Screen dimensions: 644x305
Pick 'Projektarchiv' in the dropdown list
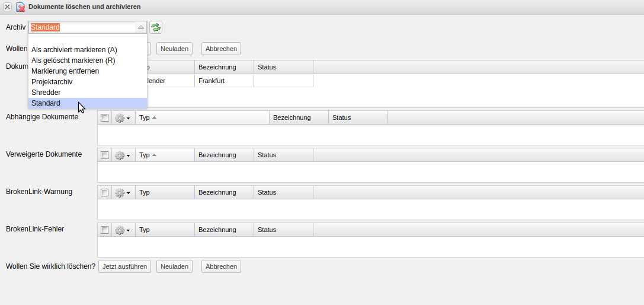pyautogui.click(x=52, y=82)
